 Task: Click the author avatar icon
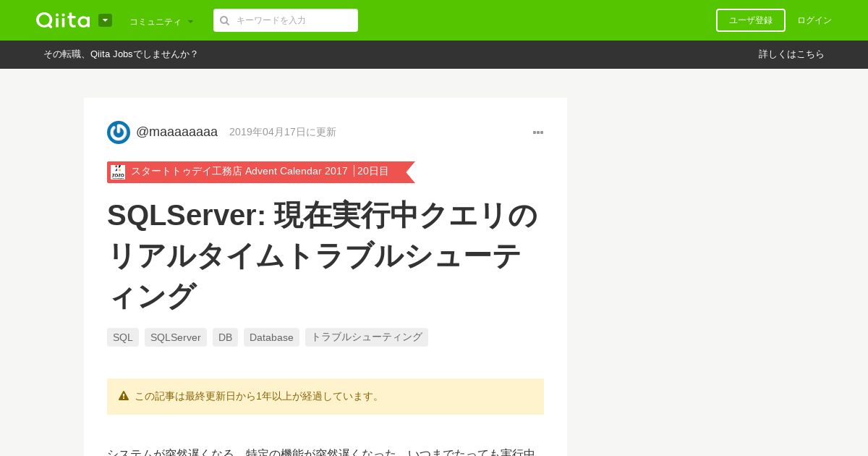pos(119,132)
